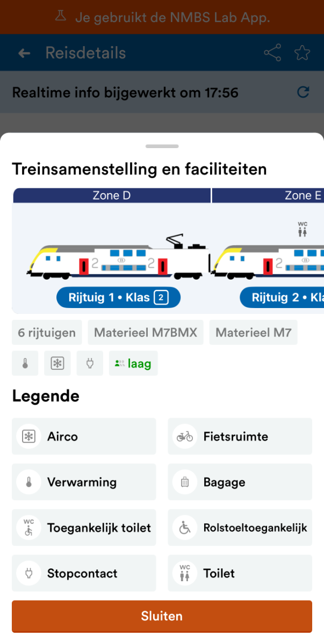Tap the heating thermometer facility chip
324x644 pixels.
click(26, 363)
